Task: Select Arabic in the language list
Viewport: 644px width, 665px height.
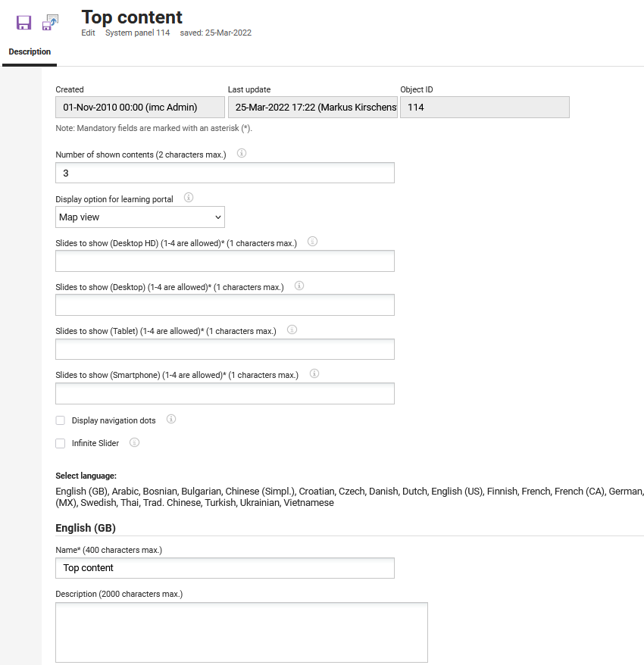Action: click(124, 492)
